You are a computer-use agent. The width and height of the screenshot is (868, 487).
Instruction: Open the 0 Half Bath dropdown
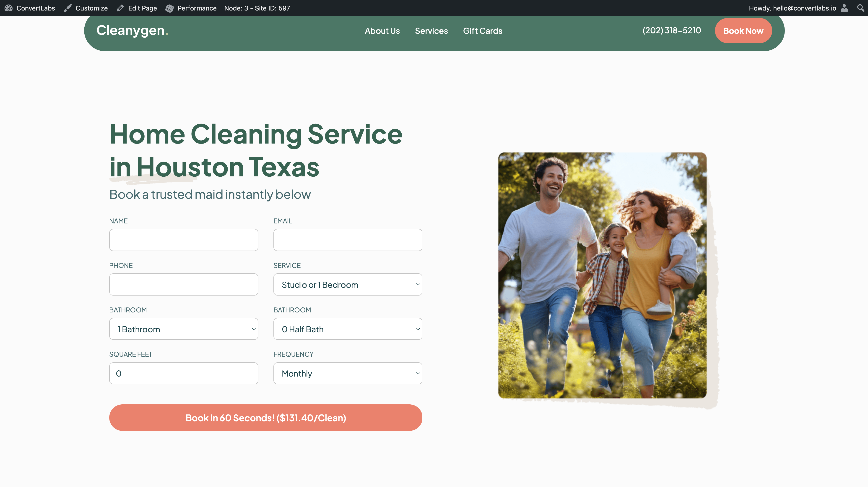(x=347, y=329)
